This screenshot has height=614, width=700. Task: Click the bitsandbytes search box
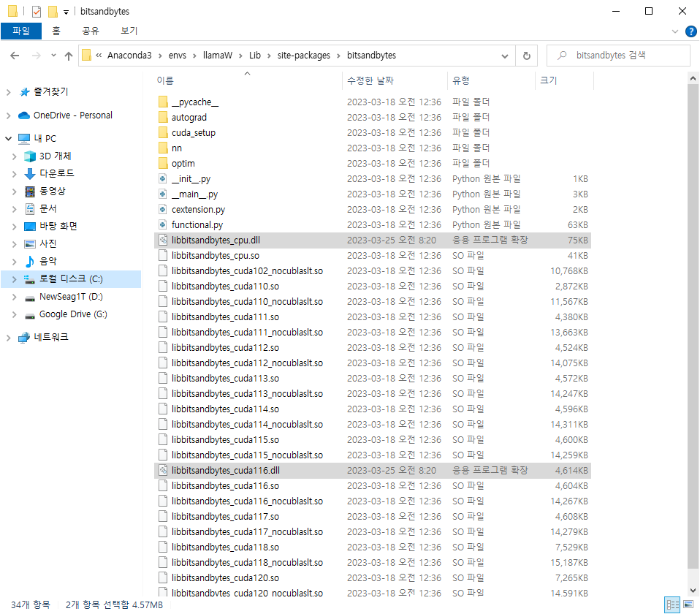point(618,56)
